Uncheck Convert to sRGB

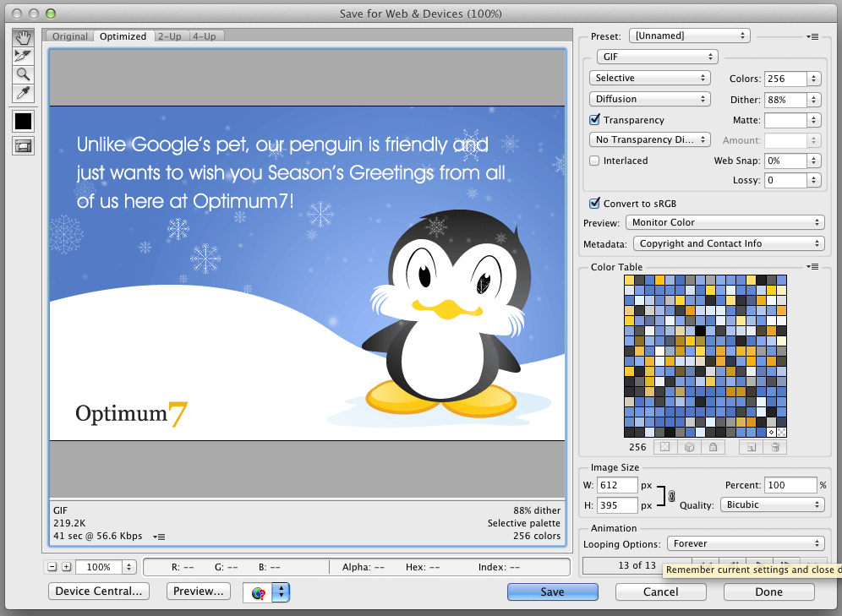(x=594, y=204)
